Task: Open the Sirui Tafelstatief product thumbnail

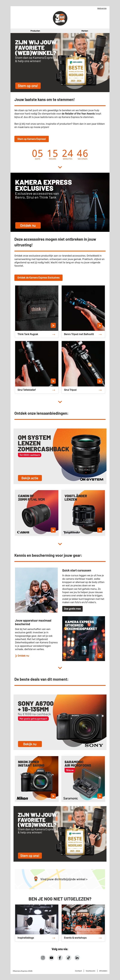Action: point(37,364)
